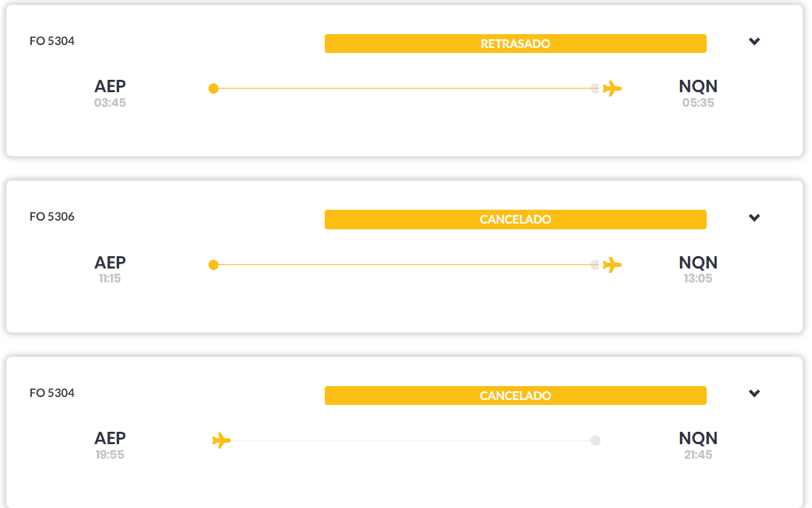The image size is (812, 508).
Task: Click the gray destination dot of the 19:55 flight
Action: click(x=596, y=441)
